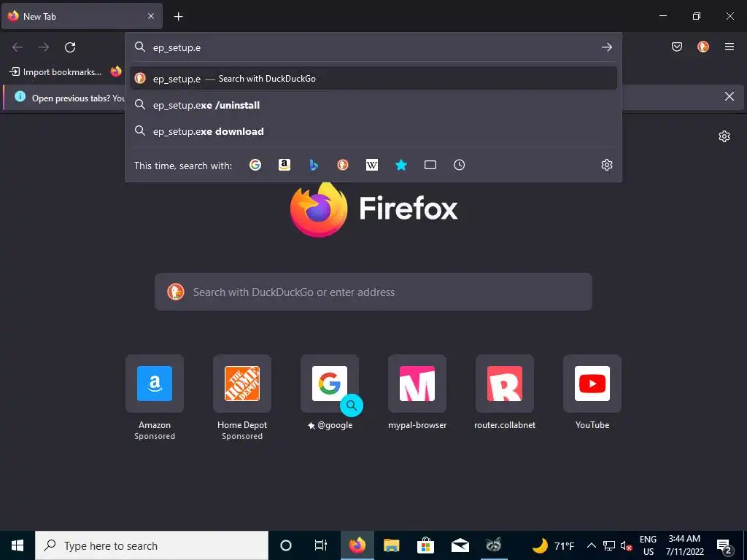
Task: Search bookmarks via the star icon
Action: coord(401,165)
